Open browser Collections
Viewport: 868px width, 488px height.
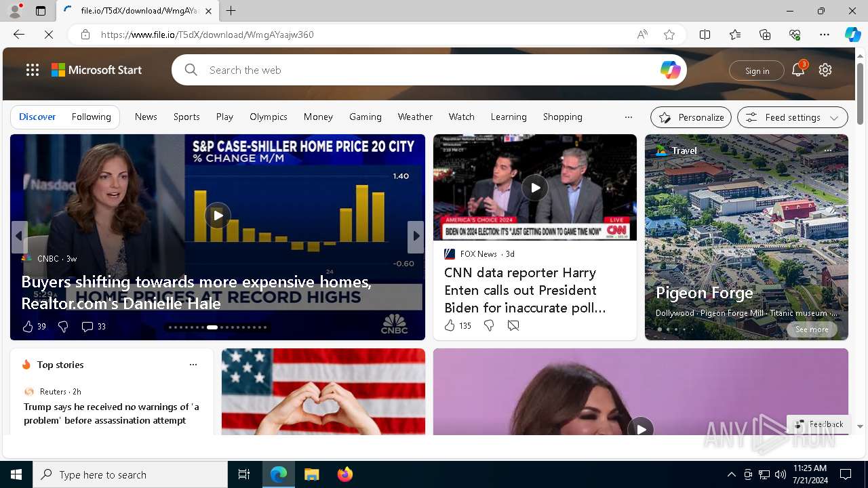coord(765,35)
